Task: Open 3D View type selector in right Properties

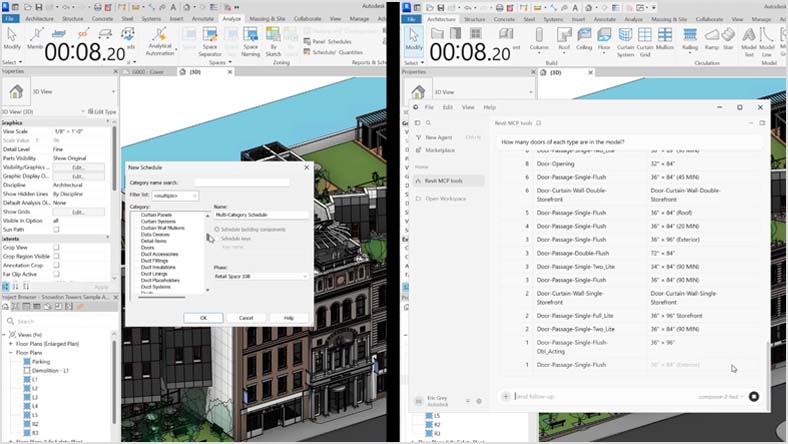Action: pos(482,92)
